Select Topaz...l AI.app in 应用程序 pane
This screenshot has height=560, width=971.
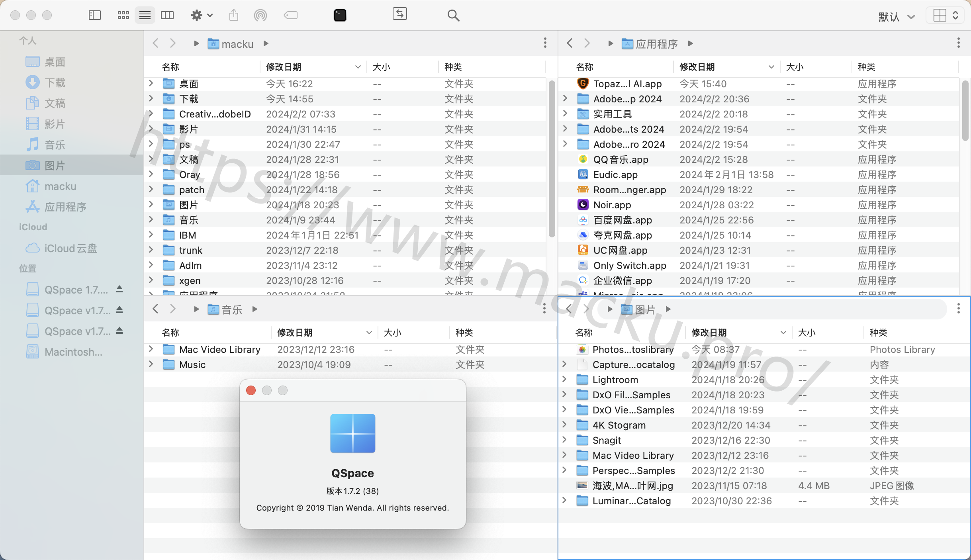click(758, 84)
